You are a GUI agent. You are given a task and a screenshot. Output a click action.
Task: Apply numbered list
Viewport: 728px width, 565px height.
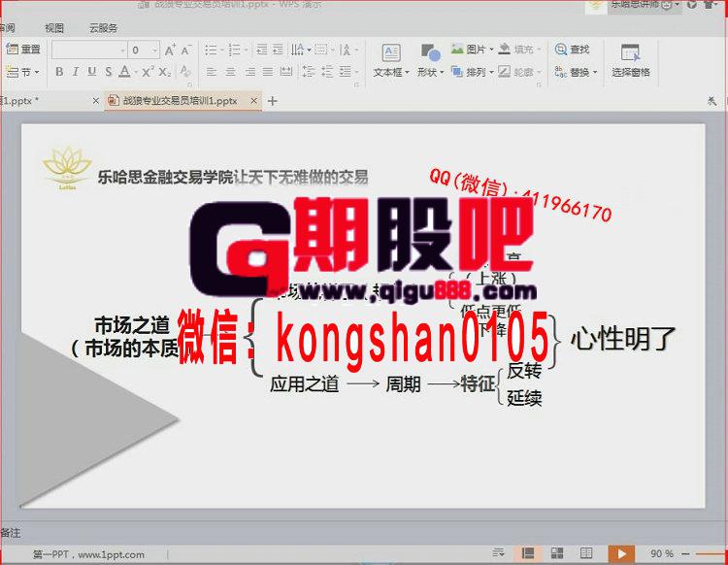(x=235, y=50)
